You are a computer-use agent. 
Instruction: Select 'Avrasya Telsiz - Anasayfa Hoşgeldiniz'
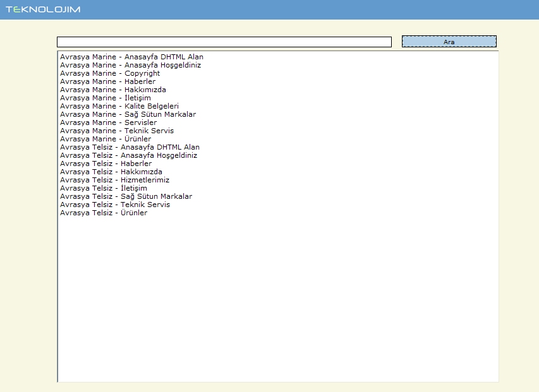tap(128, 155)
